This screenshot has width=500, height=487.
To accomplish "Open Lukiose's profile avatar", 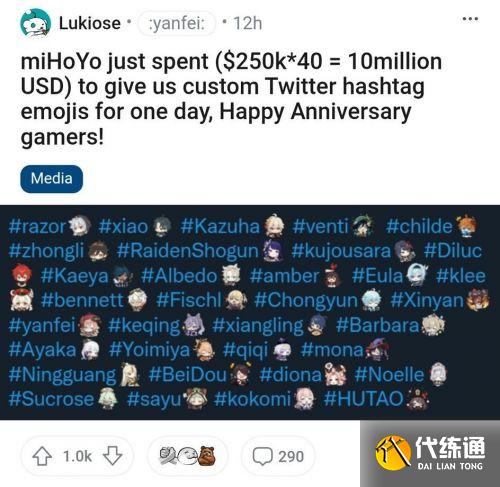I will point(35,23).
